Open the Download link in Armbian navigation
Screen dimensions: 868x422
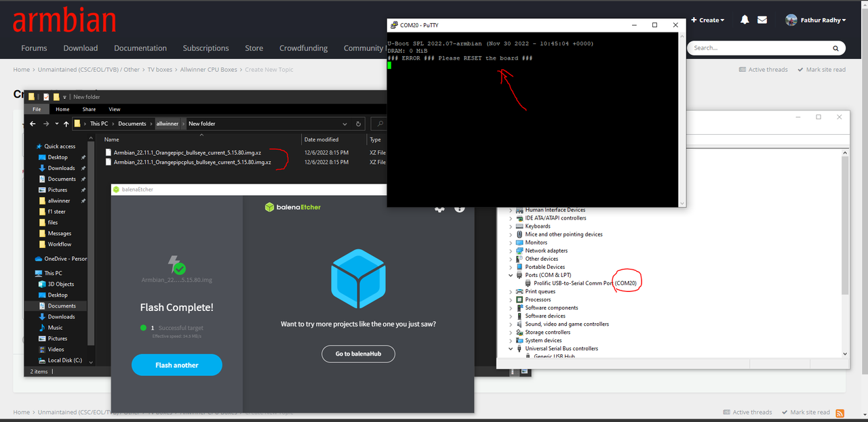[x=81, y=48]
